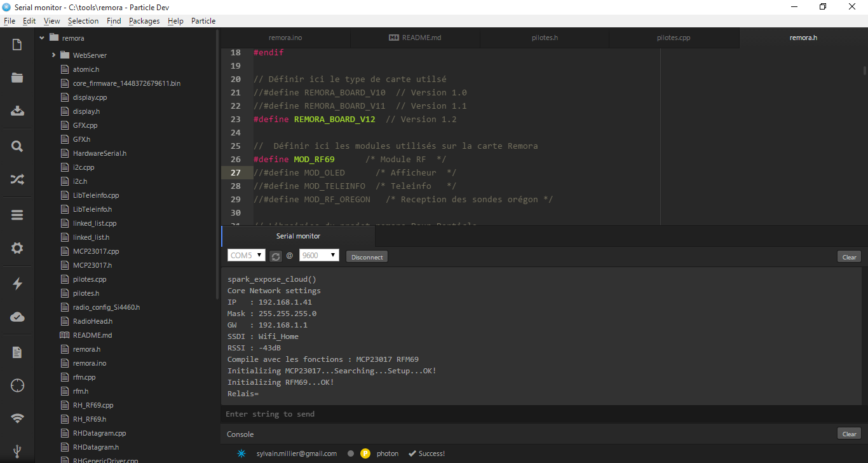868x463 pixels.
Task: Click the compile in cloud icon
Action: pyautogui.click(x=17, y=317)
